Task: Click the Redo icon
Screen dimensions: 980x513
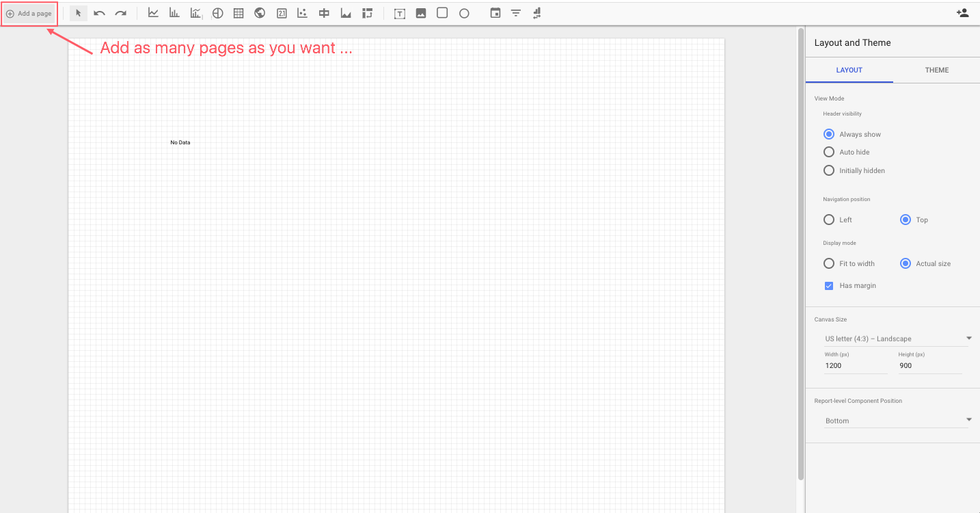Action: coord(121,12)
